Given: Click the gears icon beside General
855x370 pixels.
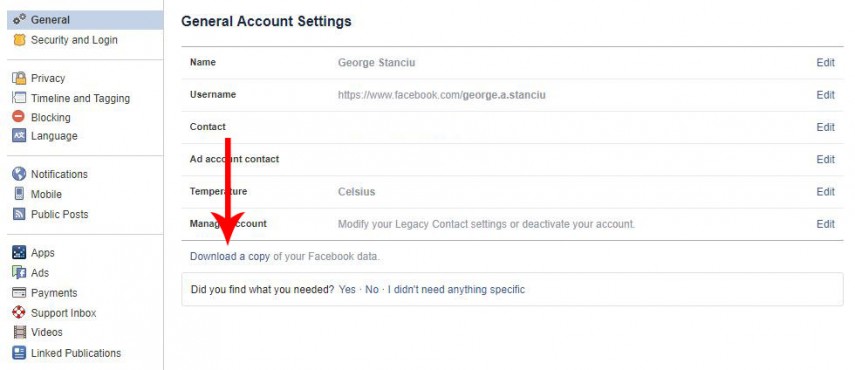Looking at the screenshot, I should (x=20, y=20).
